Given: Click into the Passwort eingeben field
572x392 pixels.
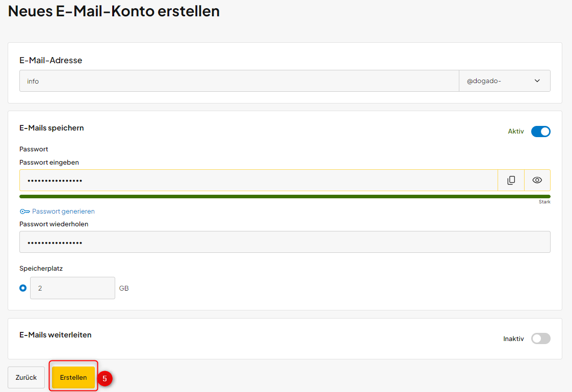Looking at the screenshot, I should (x=258, y=180).
